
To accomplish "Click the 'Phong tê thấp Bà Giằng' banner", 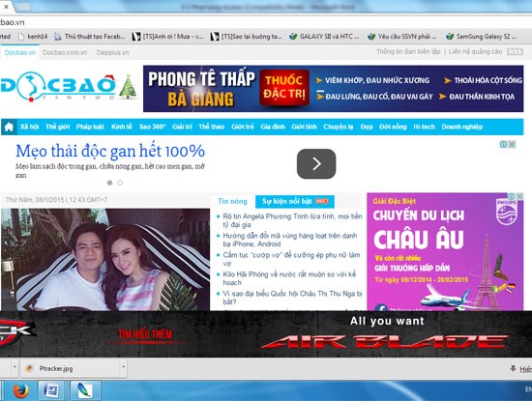I will [x=333, y=89].
